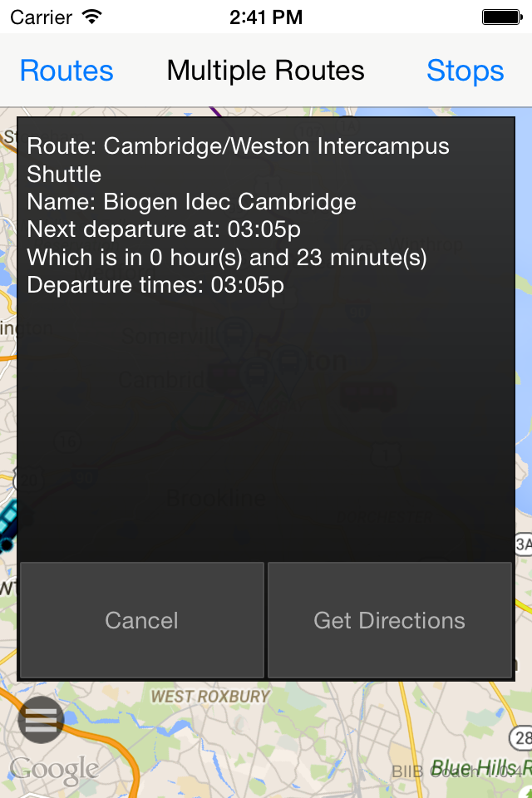Image resolution: width=532 pixels, height=798 pixels.
Task: Click the Google logo on the map
Action: coord(53,769)
